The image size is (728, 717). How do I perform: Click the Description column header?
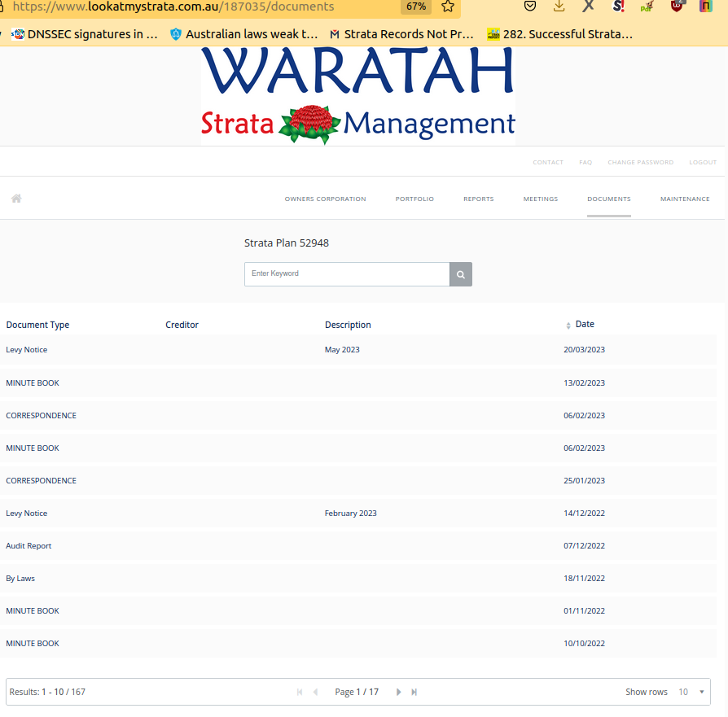point(348,325)
